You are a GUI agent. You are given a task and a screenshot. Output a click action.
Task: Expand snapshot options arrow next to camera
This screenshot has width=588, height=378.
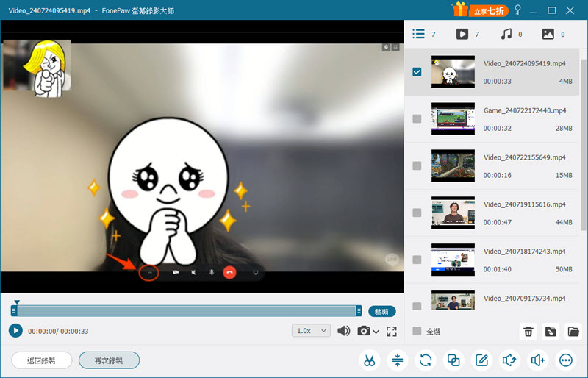pos(376,332)
